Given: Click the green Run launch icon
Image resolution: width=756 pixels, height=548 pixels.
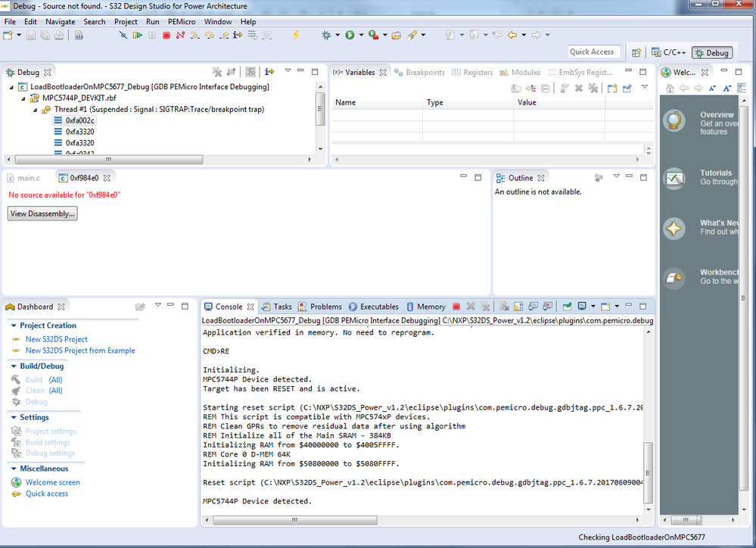Looking at the screenshot, I should coord(350,35).
